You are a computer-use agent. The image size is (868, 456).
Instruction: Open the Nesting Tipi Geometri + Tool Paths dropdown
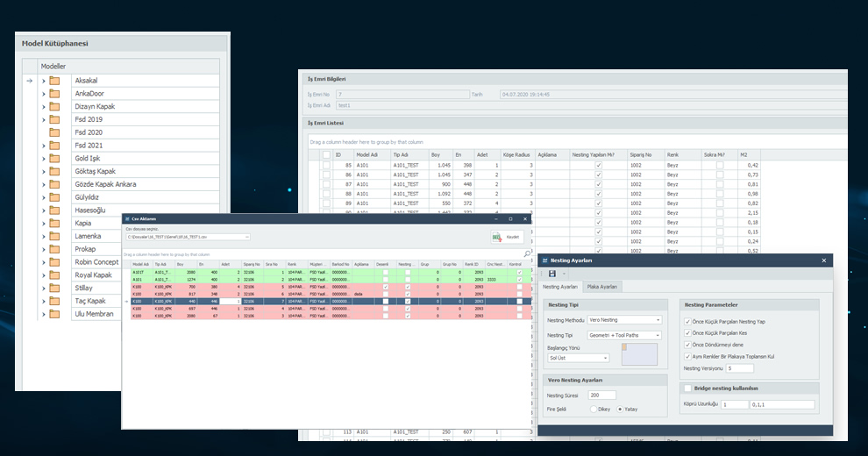coord(658,335)
